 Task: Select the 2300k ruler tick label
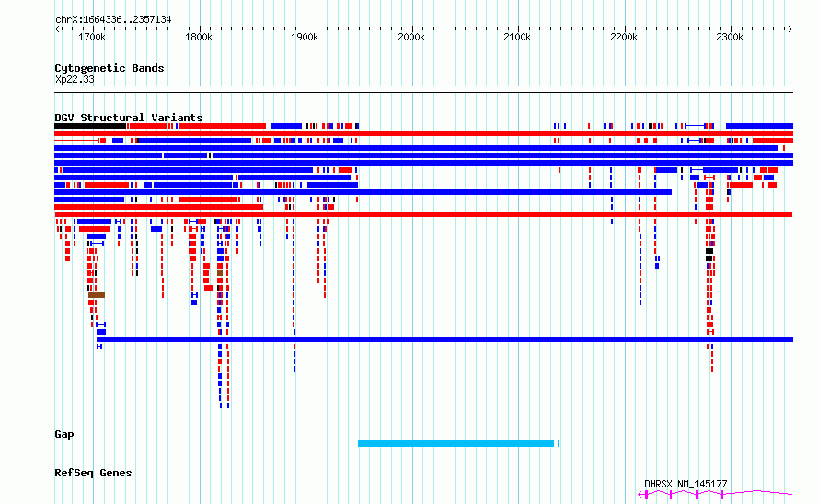point(730,37)
